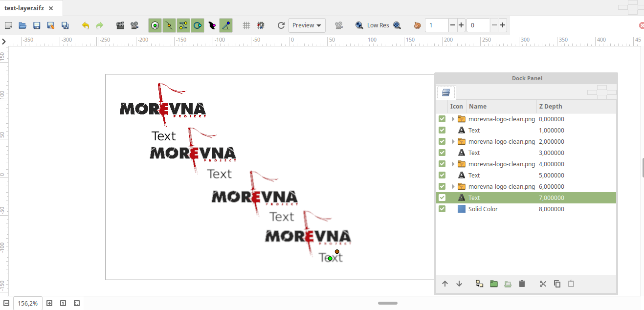Delete the selected layer using trash icon

point(522,284)
